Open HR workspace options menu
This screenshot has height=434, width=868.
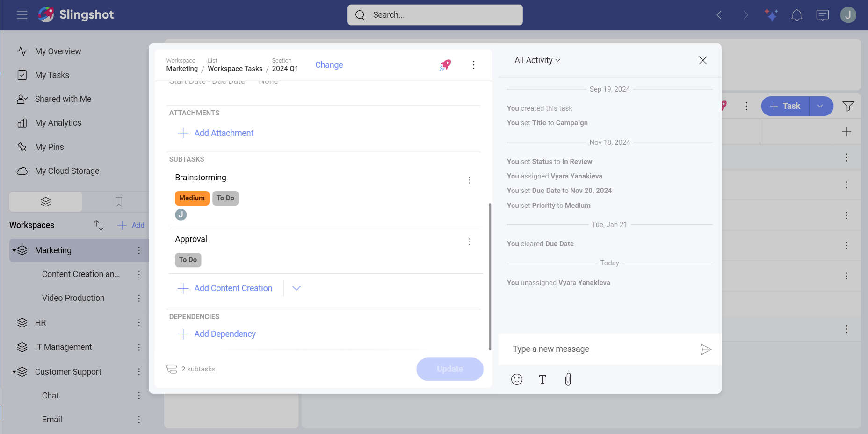point(139,323)
